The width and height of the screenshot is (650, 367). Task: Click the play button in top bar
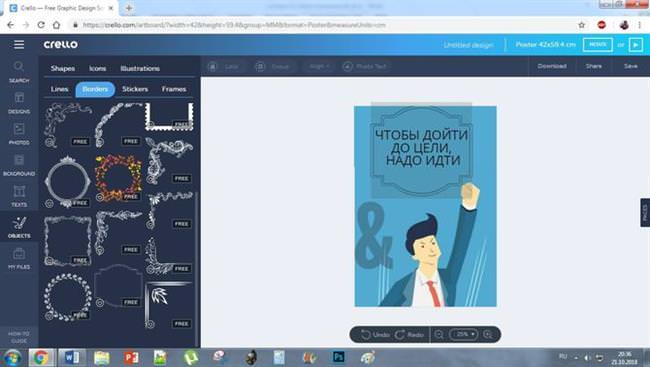point(635,44)
